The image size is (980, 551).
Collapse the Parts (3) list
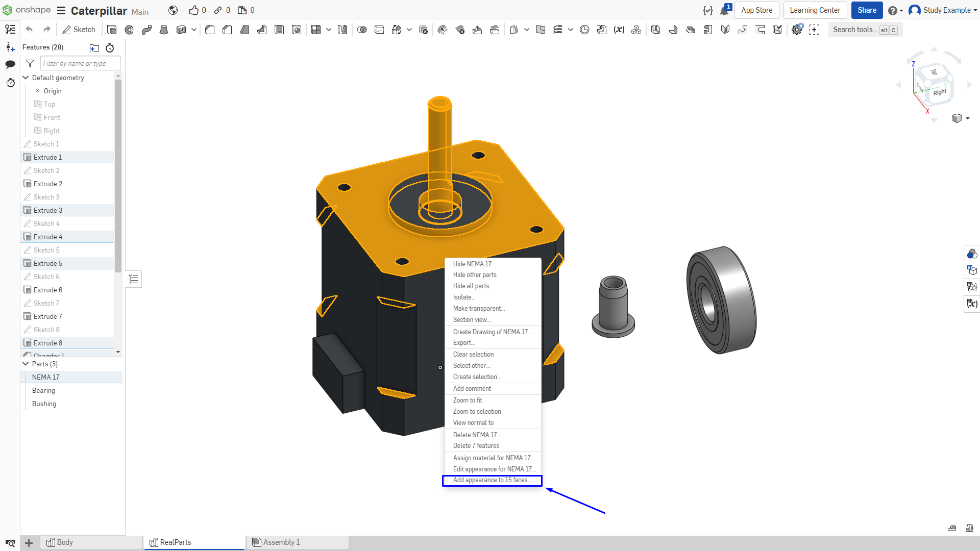[x=26, y=364]
